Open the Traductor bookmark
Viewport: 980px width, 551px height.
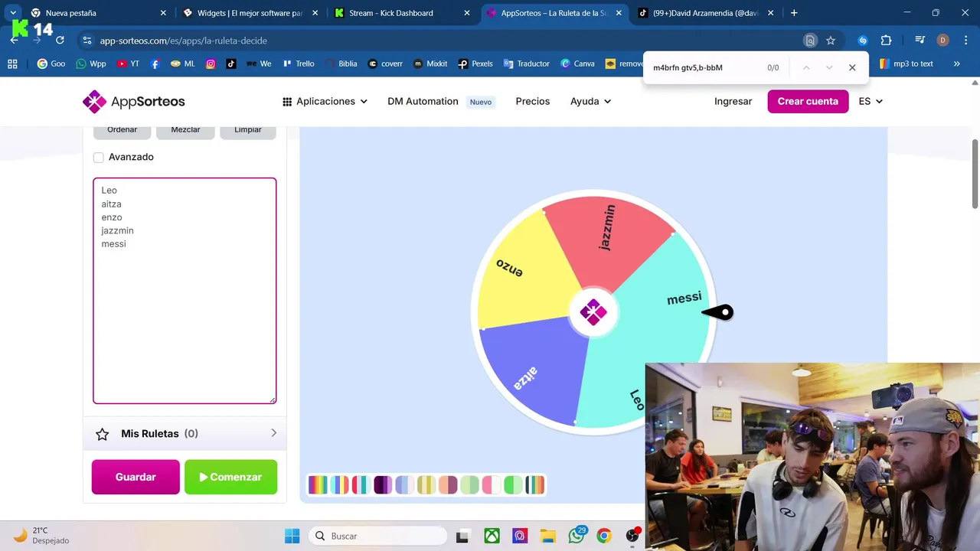[527, 64]
